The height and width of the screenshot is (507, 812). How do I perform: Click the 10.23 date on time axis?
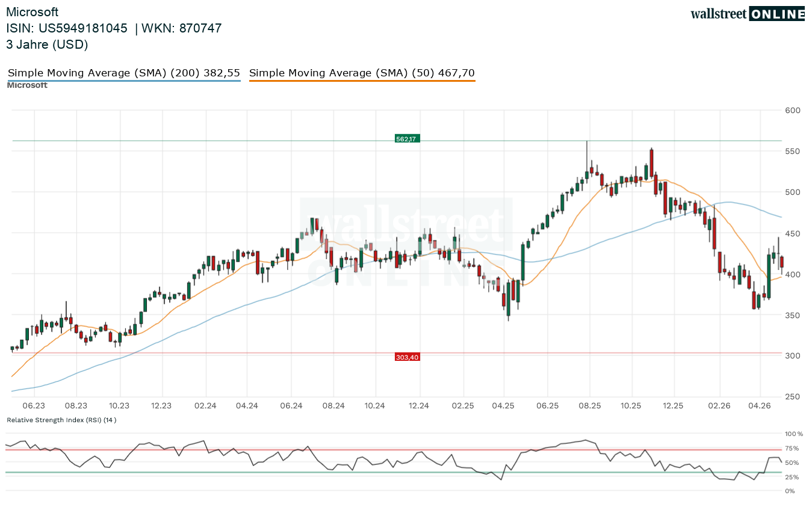click(x=119, y=406)
